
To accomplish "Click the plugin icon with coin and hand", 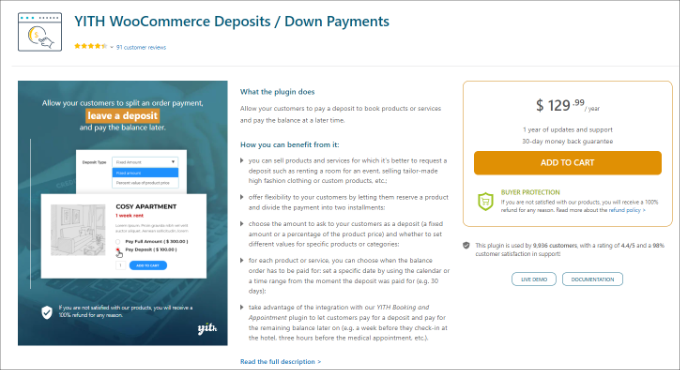I will click(x=40, y=32).
